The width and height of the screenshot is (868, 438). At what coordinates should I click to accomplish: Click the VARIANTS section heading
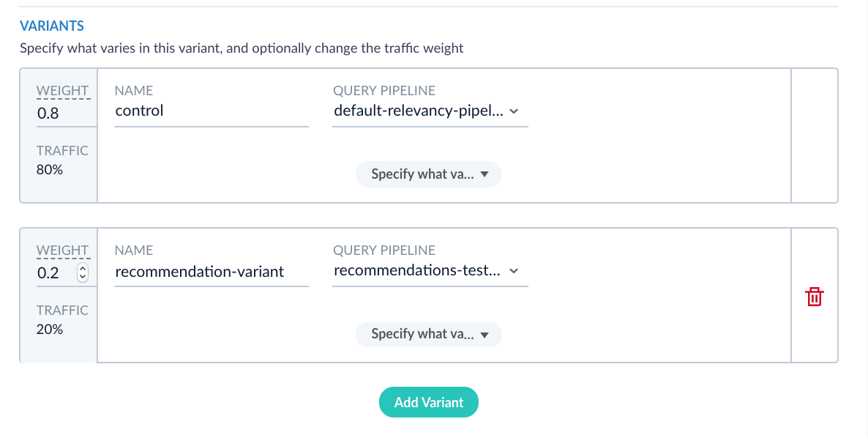tap(52, 26)
